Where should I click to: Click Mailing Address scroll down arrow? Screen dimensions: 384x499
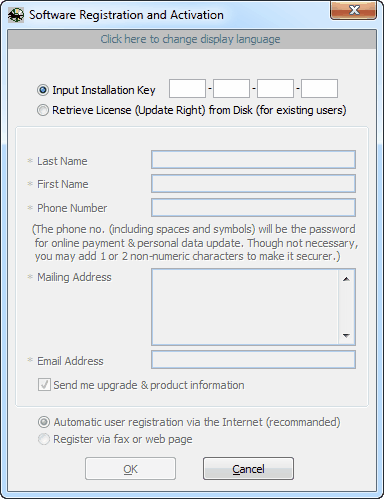click(346, 335)
